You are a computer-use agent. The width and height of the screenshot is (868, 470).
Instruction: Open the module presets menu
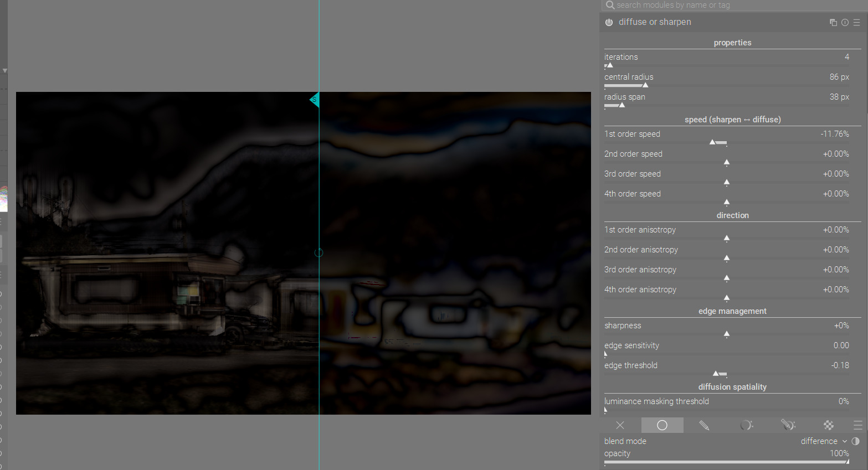[856, 23]
